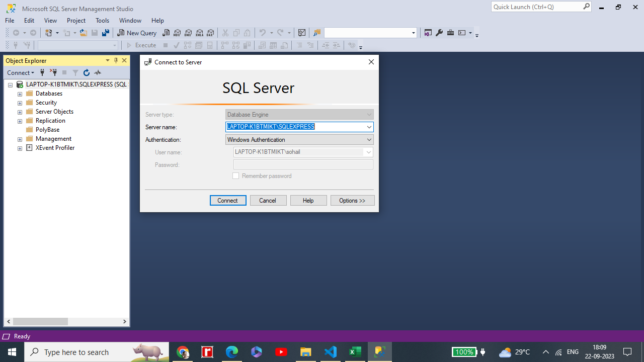Pin the Object Explorer panel
This screenshot has width=644, height=362.
[116, 60]
